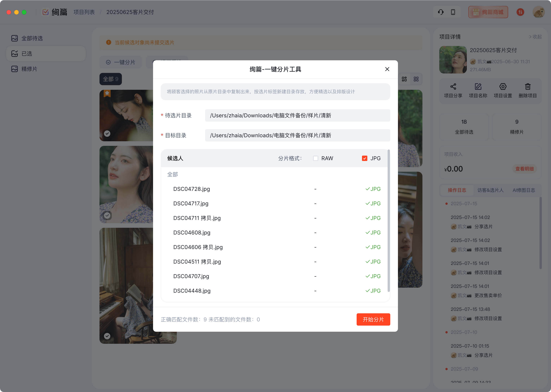Click the 目标目录 path field
This screenshot has width=551, height=392.
click(298, 135)
